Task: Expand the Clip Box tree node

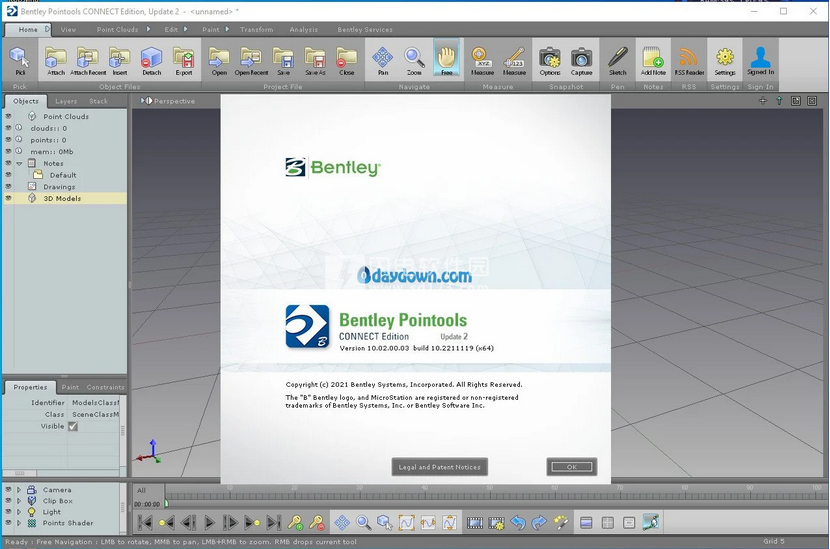Action: 19,501
